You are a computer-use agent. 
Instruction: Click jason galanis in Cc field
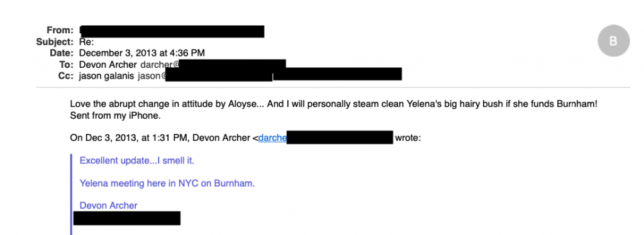pos(106,75)
